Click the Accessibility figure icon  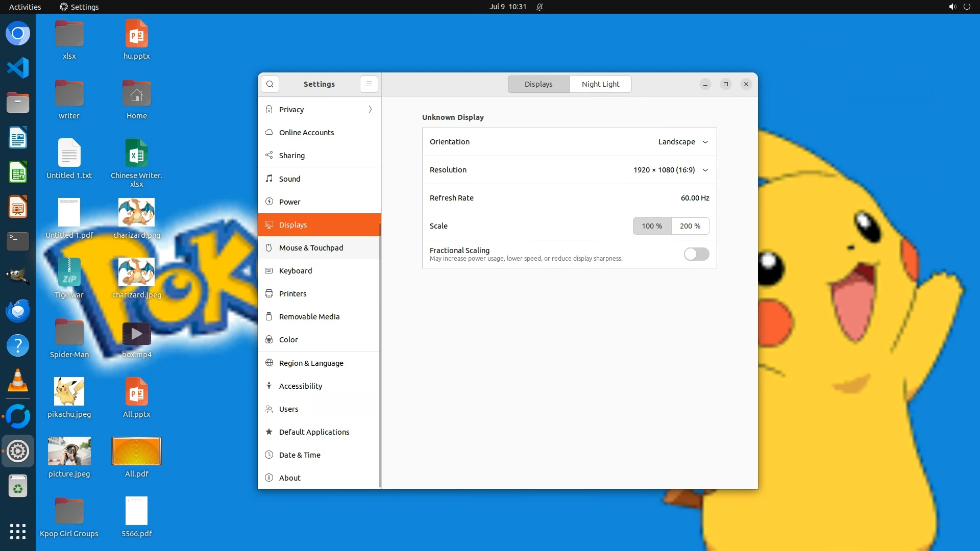(269, 386)
